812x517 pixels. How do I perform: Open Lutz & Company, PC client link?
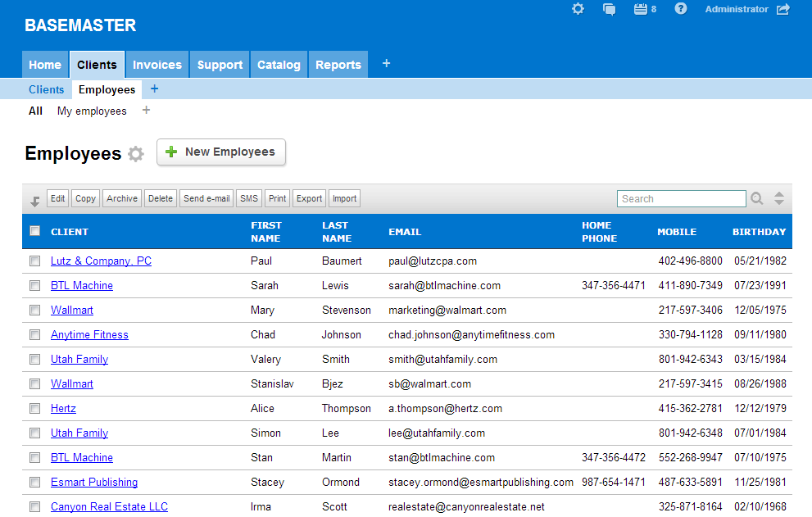click(101, 261)
